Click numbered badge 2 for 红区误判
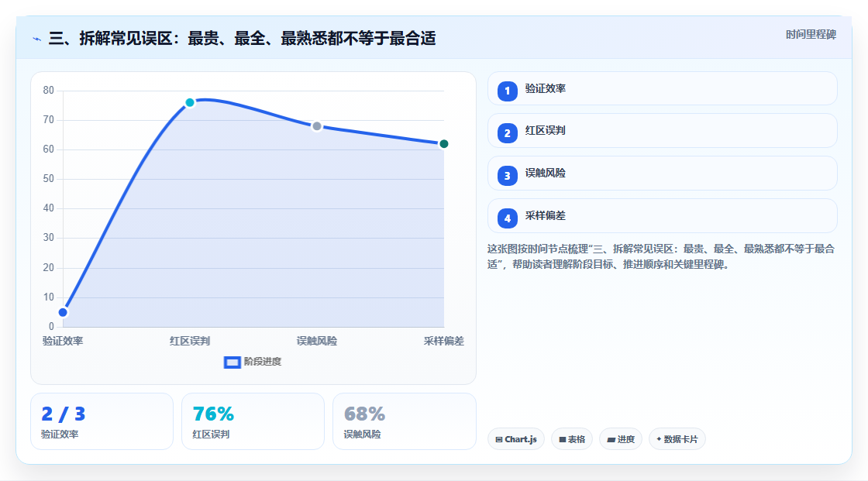868x481 pixels. (507, 133)
